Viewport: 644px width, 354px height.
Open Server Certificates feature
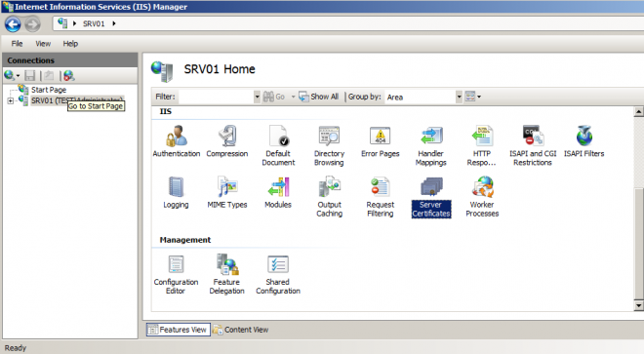tap(431, 197)
